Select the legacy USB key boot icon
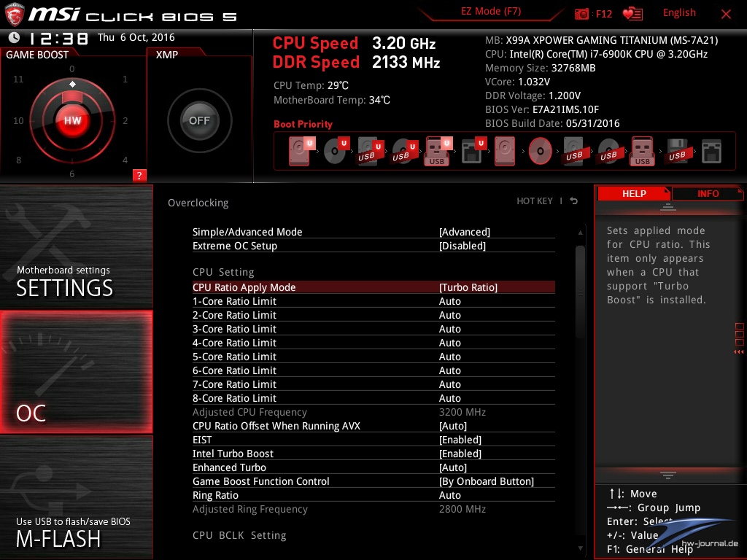The height and width of the screenshot is (560, 747). [643, 152]
